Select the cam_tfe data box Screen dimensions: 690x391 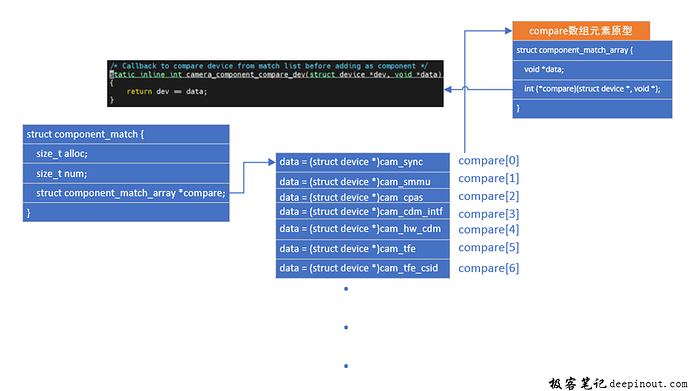363,249
